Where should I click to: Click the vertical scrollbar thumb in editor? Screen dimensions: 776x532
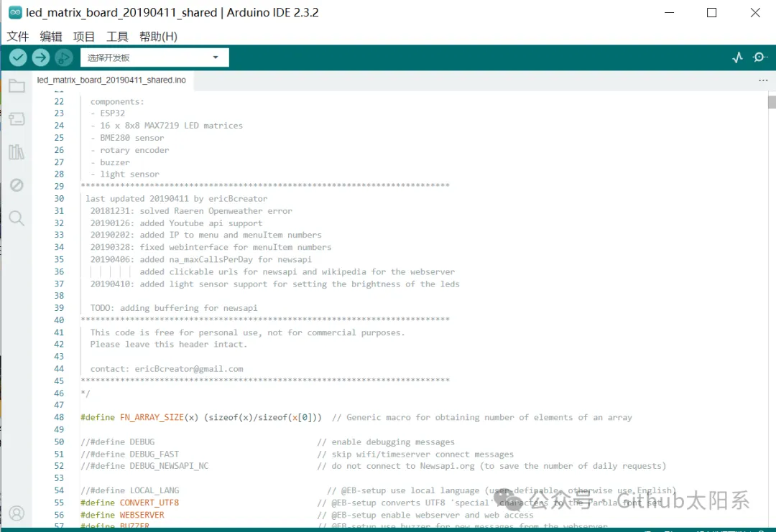click(772, 103)
